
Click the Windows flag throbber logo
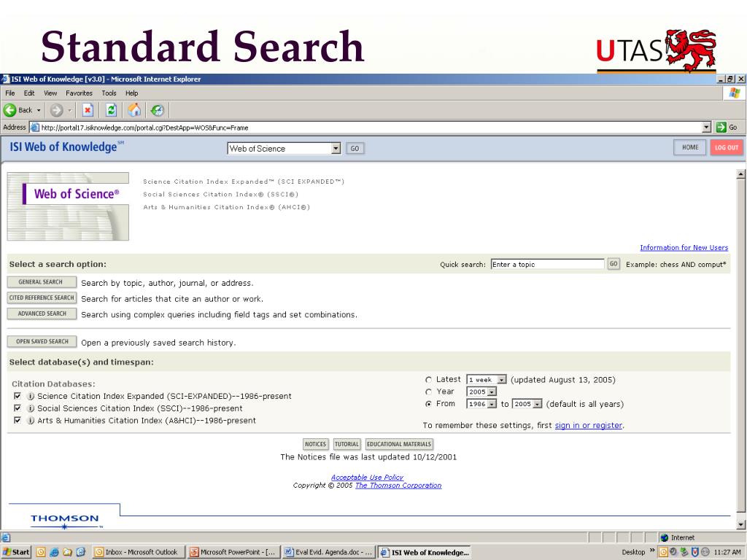point(734,93)
